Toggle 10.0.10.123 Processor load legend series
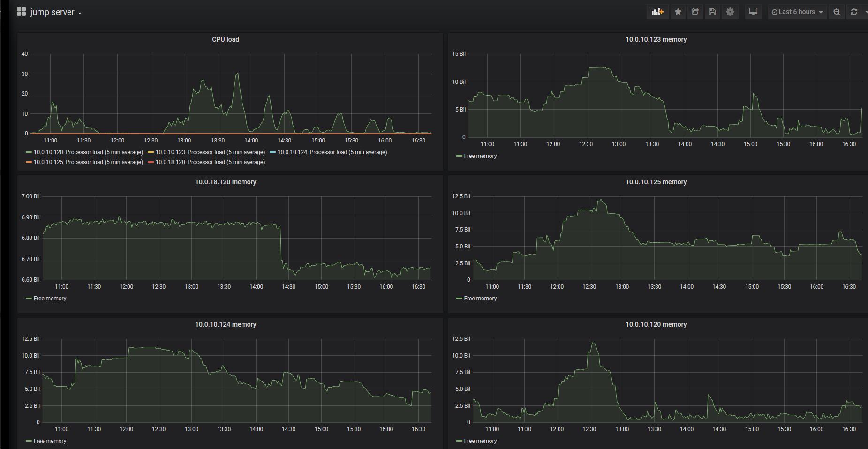This screenshot has height=449, width=868. (x=210, y=152)
